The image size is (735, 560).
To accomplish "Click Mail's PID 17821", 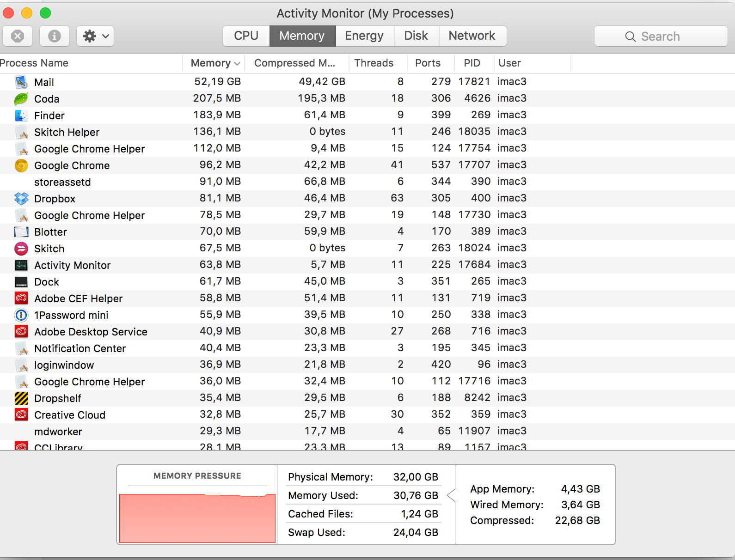I will tap(474, 82).
